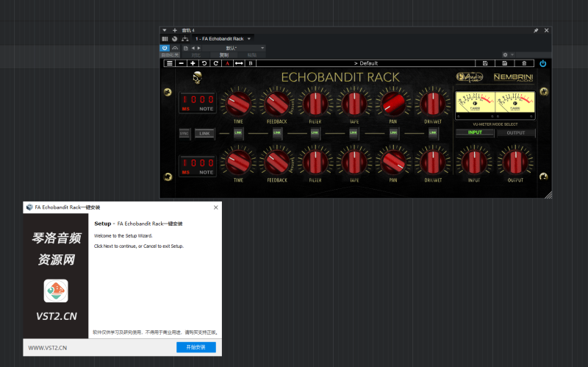Screen dimensions: 588x367
Task: Set the VU meter mode to OUTPUT
Action: tap(516, 133)
